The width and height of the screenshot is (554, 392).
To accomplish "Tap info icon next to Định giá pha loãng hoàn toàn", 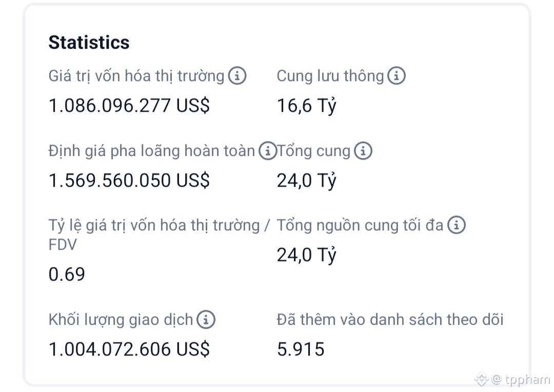I will coord(267,151).
